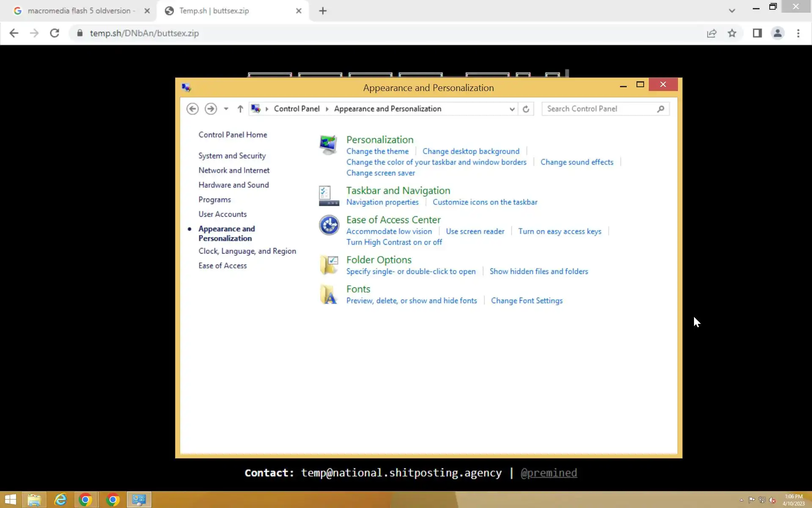Open Programs category in sidebar
Screen dimensions: 812x508
[x=214, y=199]
